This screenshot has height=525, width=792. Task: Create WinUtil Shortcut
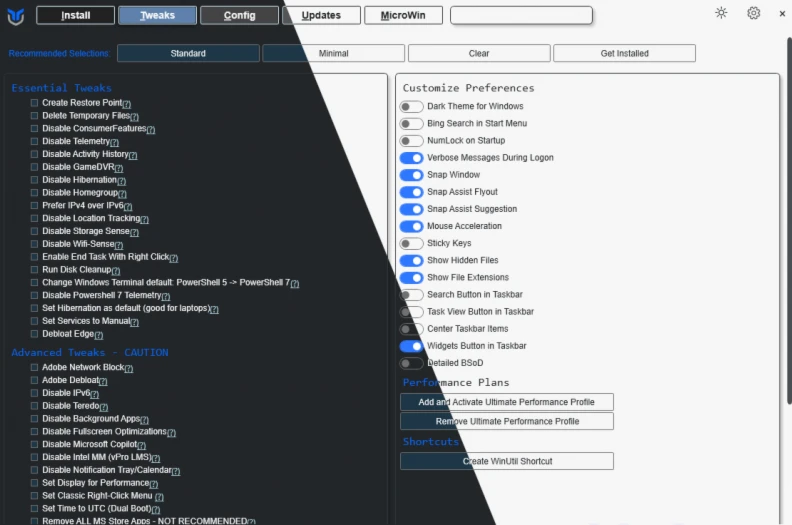pyautogui.click(x=507, y=461)
